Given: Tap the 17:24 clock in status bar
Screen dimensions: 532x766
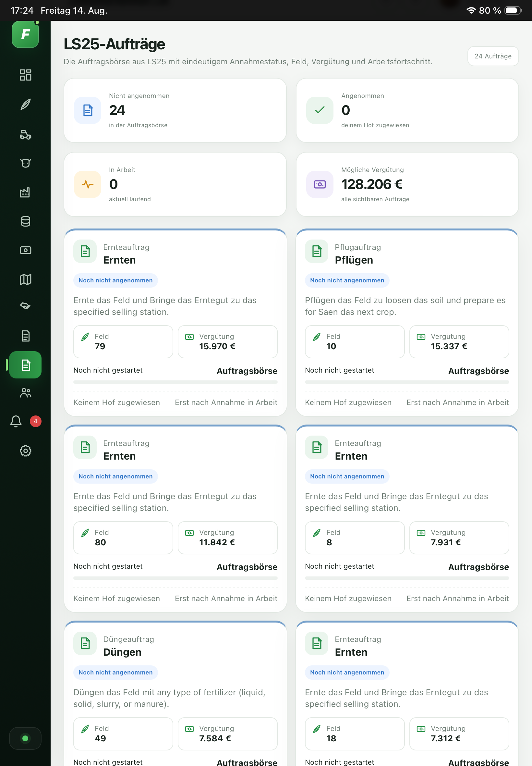Looking at the screenshot, I should (x=22, y=10).
